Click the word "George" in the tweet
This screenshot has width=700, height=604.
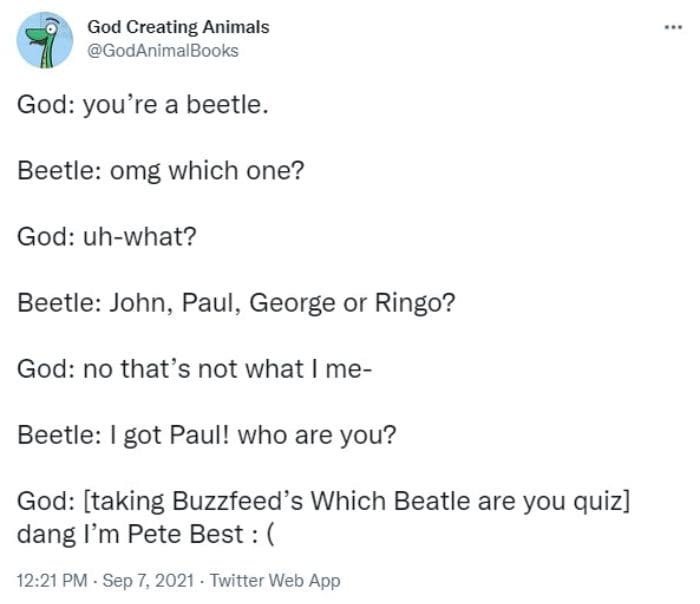click(x=293, y=302)
